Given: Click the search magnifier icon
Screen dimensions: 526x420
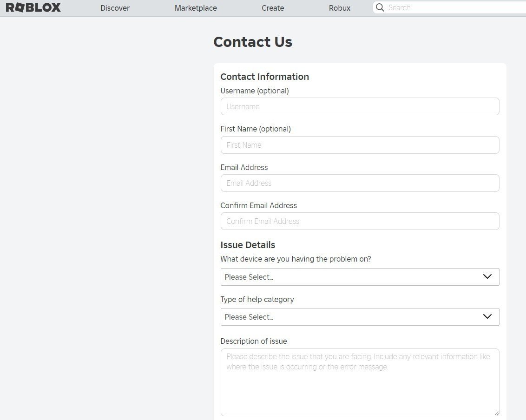Looking at the screenshot, I should (380, 7).
